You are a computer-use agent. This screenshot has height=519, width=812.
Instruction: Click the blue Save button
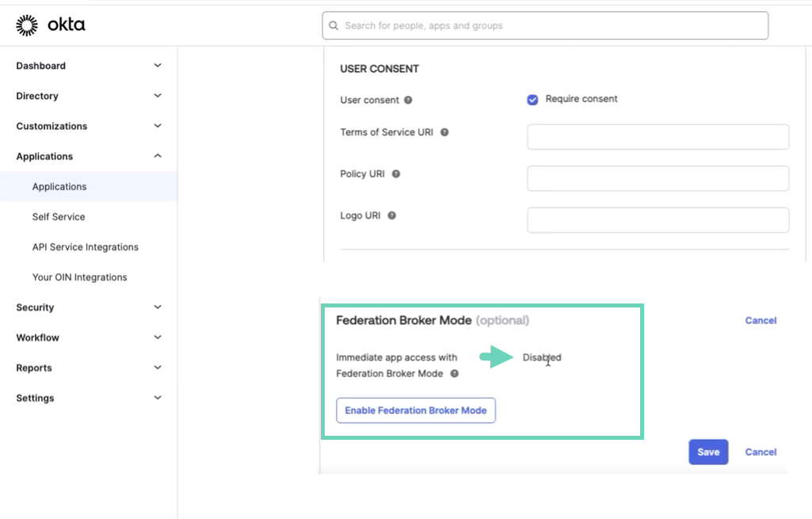pyautogui.click(x=707, y=452)
